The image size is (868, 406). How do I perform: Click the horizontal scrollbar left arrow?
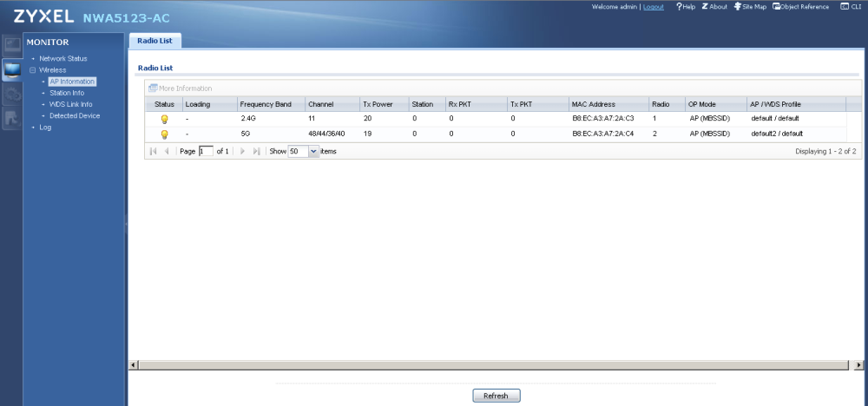pos(133,365)
